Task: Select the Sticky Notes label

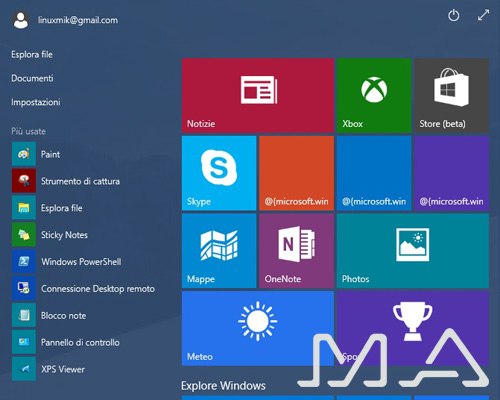Action: click(64, 235)
